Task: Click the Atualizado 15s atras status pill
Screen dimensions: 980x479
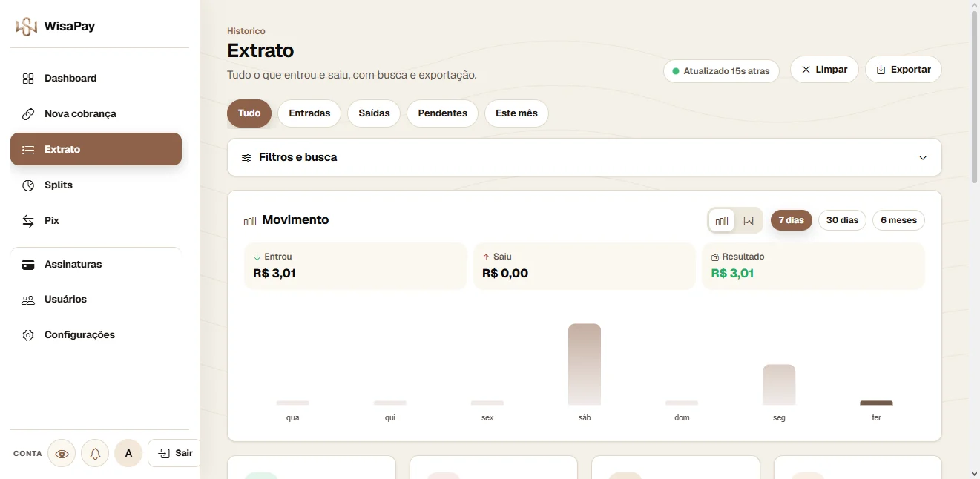Action: pos(721,72)
